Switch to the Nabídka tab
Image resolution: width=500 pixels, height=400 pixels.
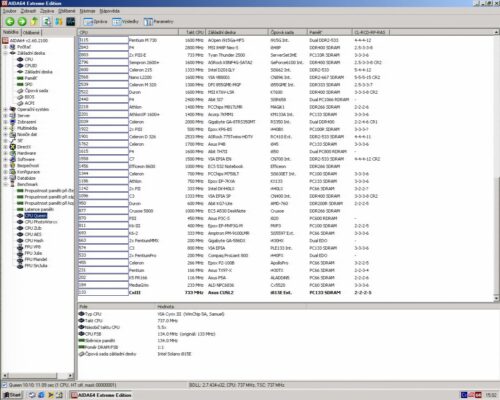point(11,32)
